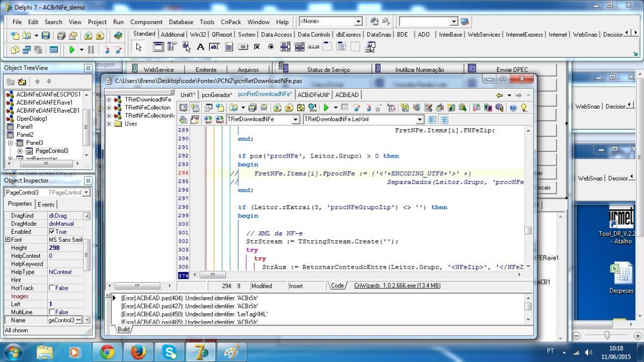
Task: Select the OK Button component
Action: (243, 47)
